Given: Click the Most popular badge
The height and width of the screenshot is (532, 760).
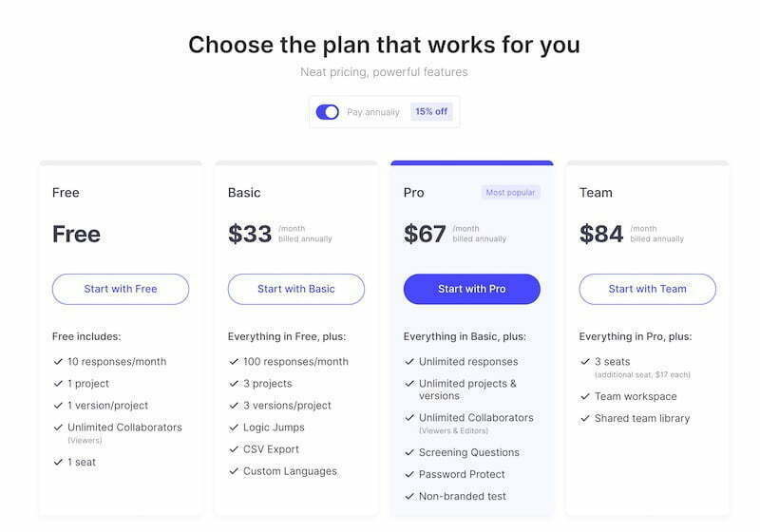Looking at the screenshot, I should click(510, 192).
